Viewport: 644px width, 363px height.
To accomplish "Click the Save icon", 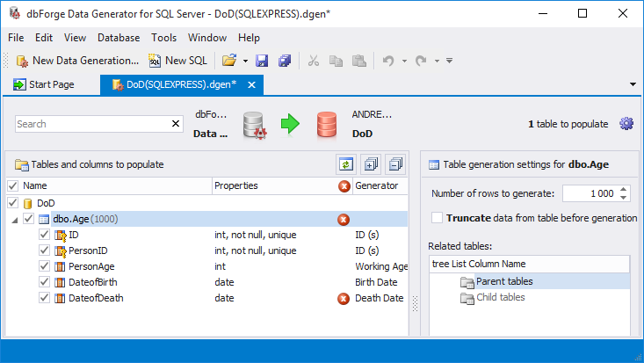I will point(262,61).
